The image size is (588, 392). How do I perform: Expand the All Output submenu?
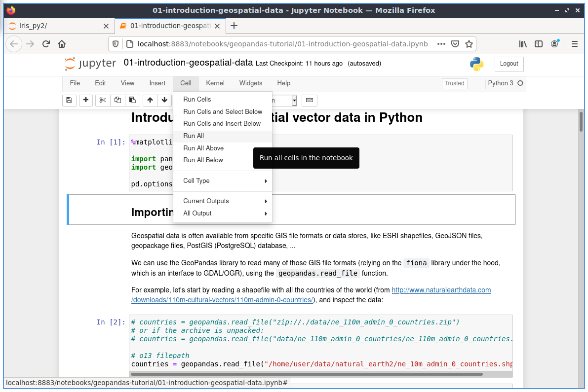click(223, 214)
